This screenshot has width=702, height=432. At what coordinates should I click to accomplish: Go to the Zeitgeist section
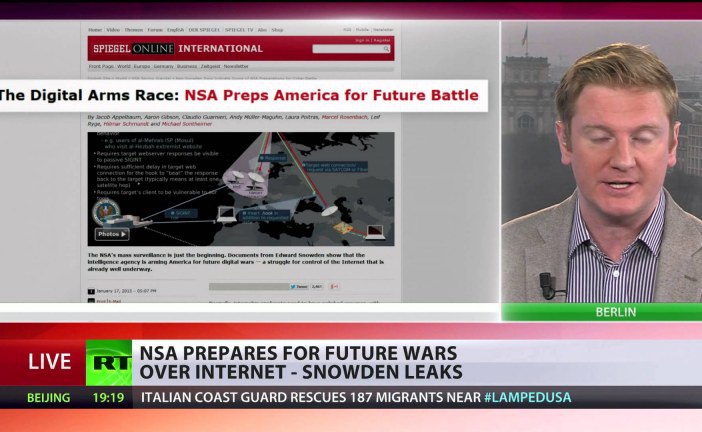click(x=210, y=66)
